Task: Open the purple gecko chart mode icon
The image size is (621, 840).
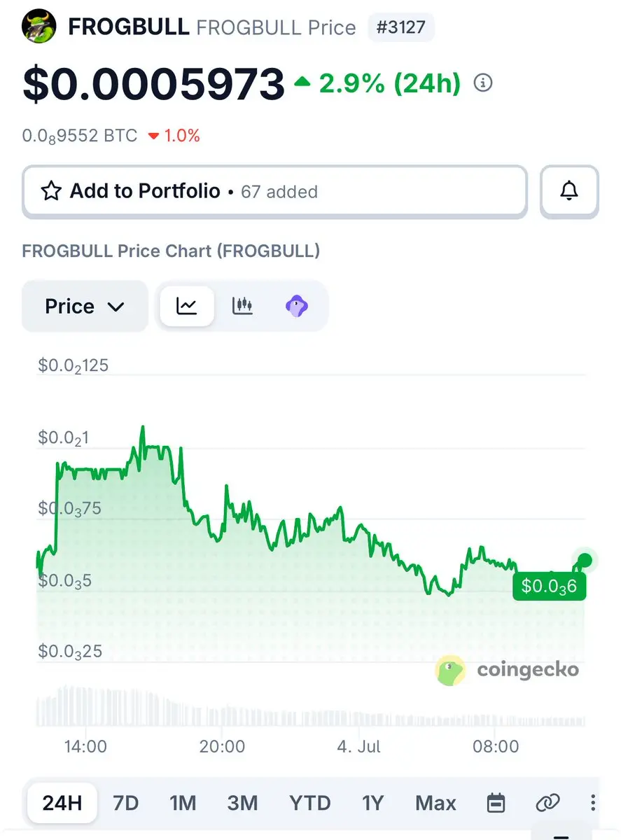Action: (x=297, y=306)
